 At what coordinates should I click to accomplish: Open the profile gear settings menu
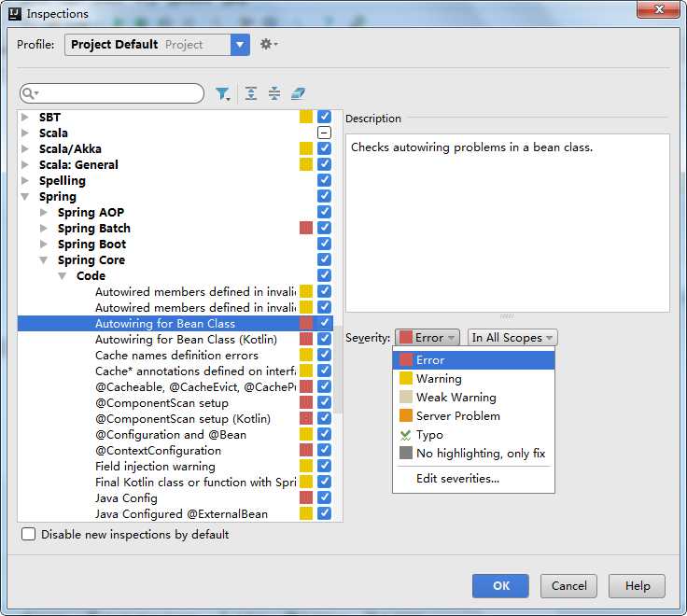coord(269,44)
